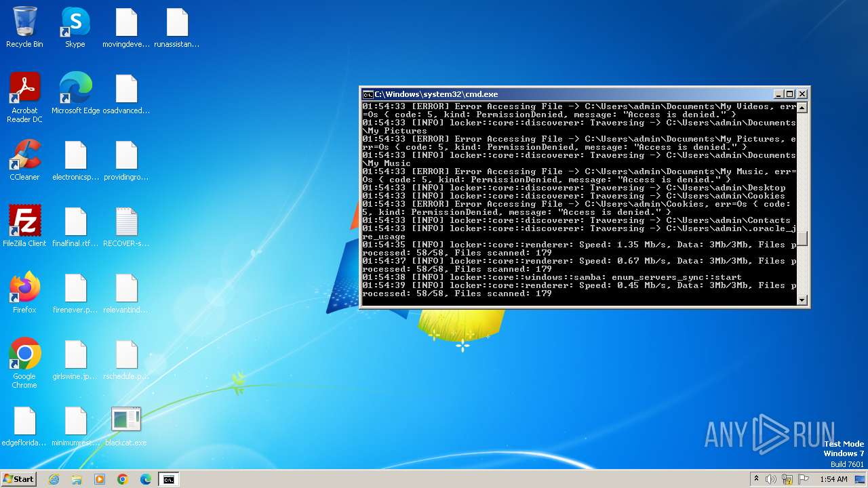Show hidden tray icons arrow

pyautogui.click(x=756, y=479)
